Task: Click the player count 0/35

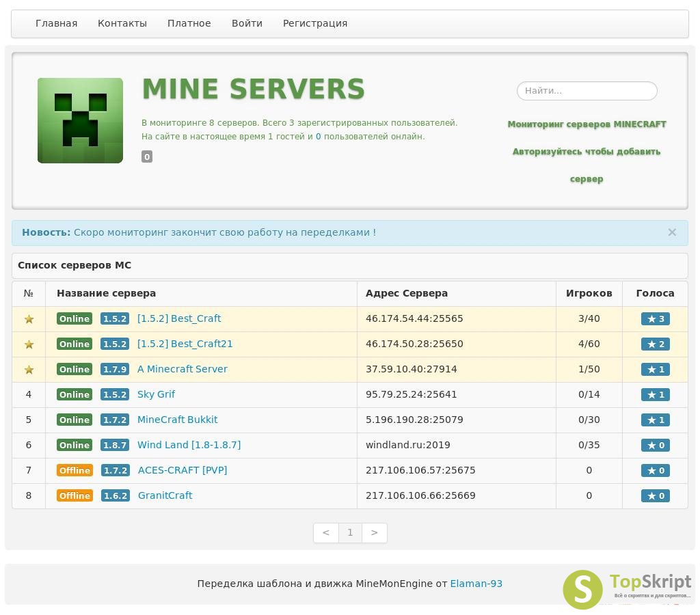Action: 589,445
